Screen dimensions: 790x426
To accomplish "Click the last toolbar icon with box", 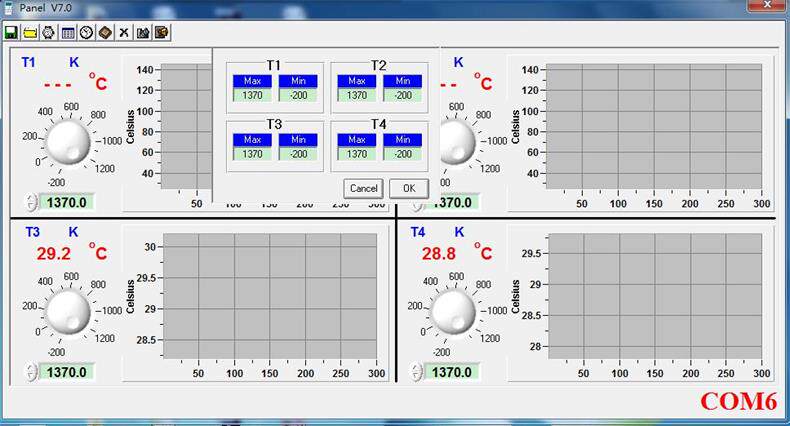I will pos(162,33).
